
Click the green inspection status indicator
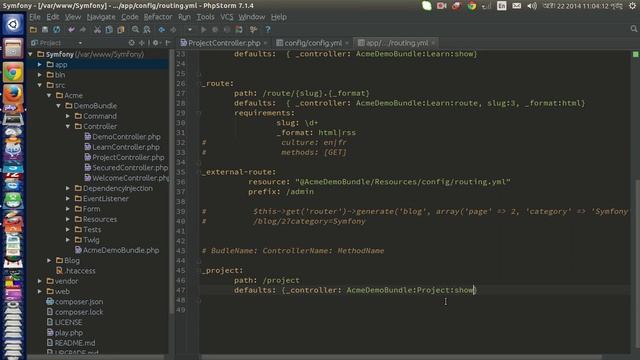pos(635,54)
